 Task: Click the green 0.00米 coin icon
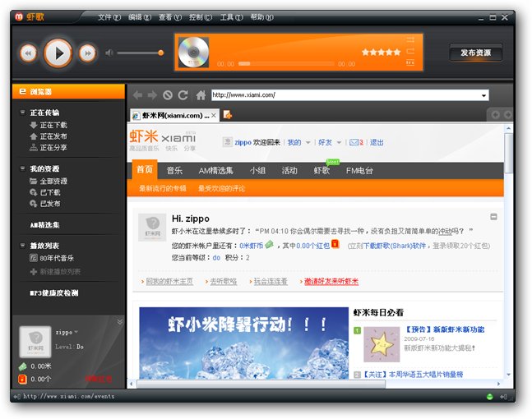point(22,366)
